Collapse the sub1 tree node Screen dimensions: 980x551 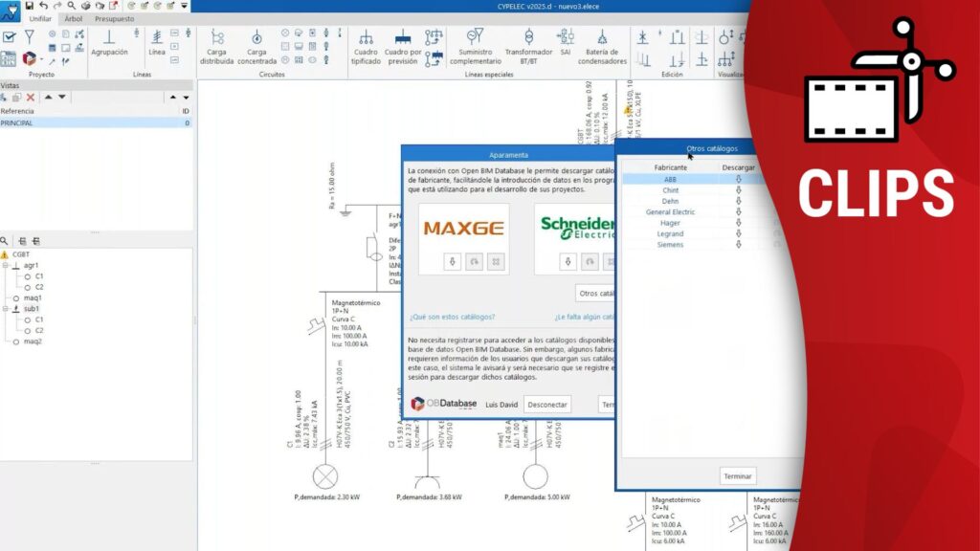5,309
